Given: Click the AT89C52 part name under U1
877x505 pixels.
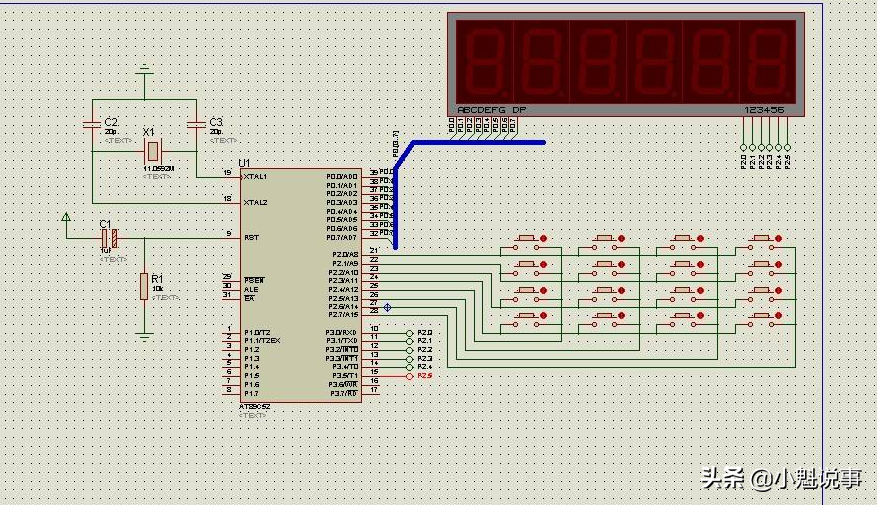Looking at the screenshot, I should click(x=254, y=407).
